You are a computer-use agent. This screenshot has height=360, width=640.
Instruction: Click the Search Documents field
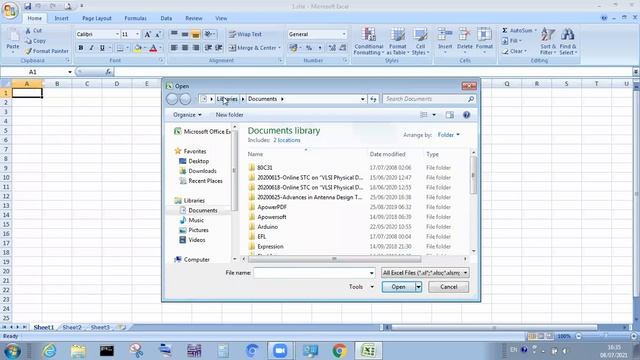coord(429,99)
